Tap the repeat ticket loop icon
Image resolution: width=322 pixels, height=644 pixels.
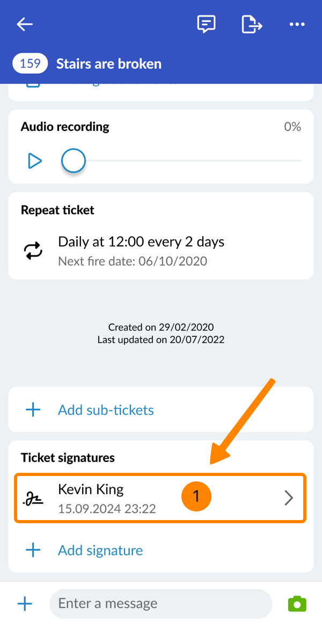tap(34, 251)
